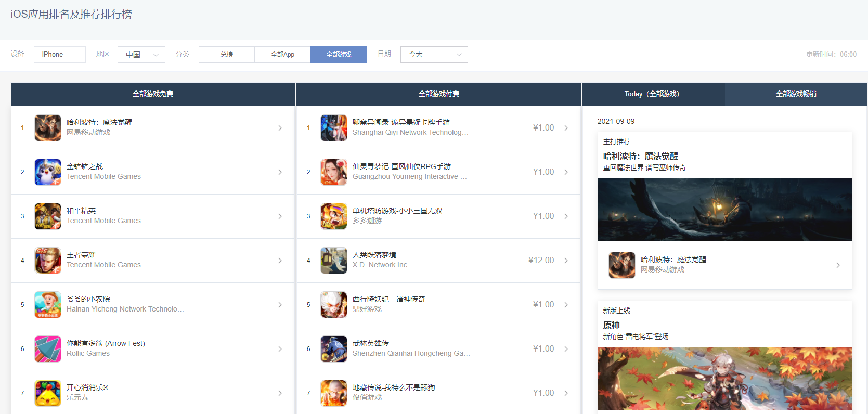Open the 金铲铲之战 title link

point(85,166)
